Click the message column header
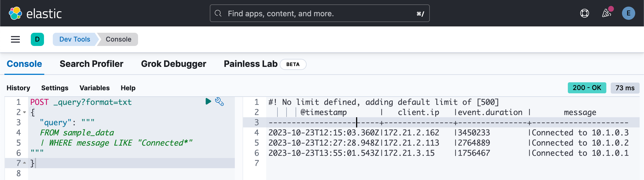Screen dimensions: 644x180 tap(580, 112)
